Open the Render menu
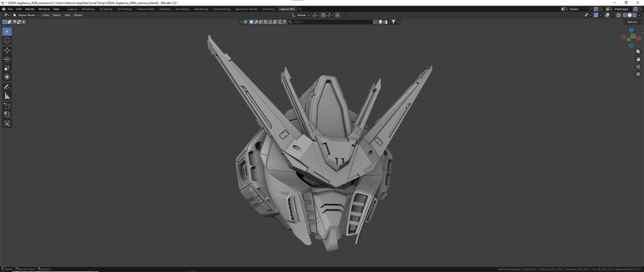The height and width of the screenshot is (272, 644). coord(30,9)
